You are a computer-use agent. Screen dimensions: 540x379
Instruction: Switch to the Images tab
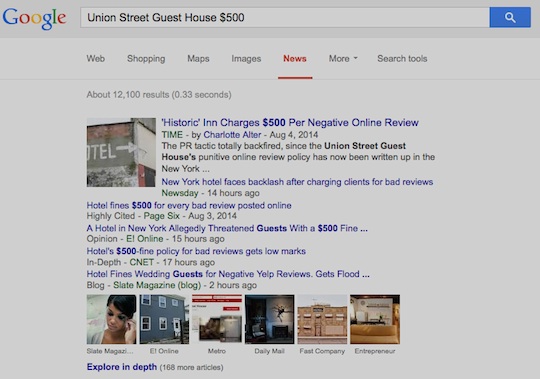[246, 59]
